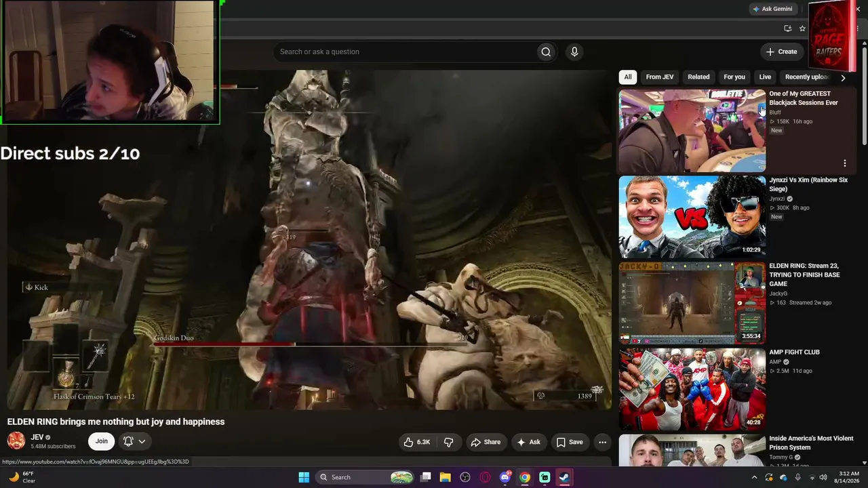
Task: Open the volume speaker tray icon
Action: click(823, 477)
